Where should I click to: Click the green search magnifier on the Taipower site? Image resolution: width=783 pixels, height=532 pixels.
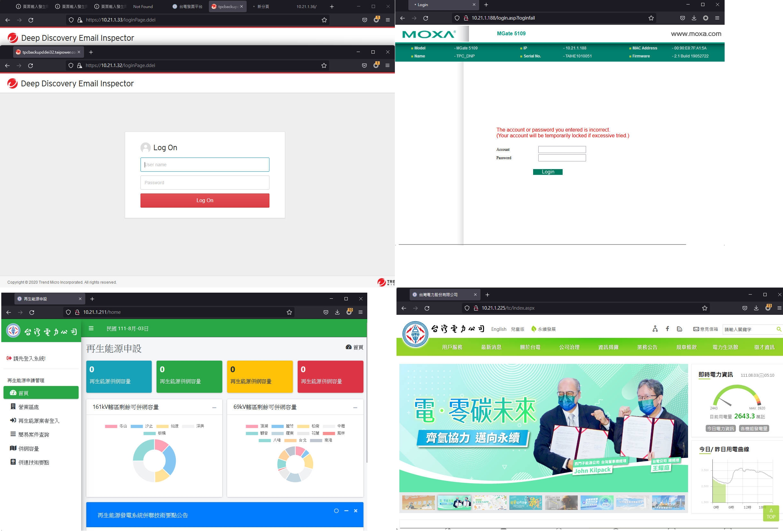pos(779,330)
